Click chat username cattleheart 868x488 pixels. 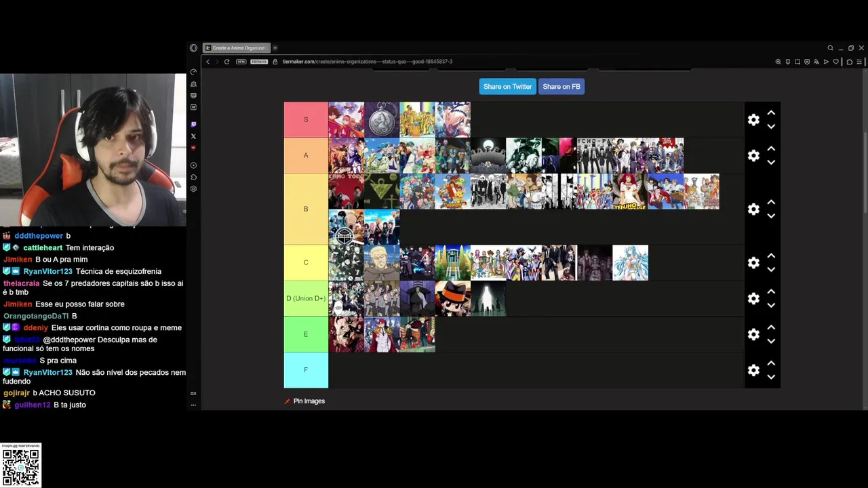[x=43, y=248]
